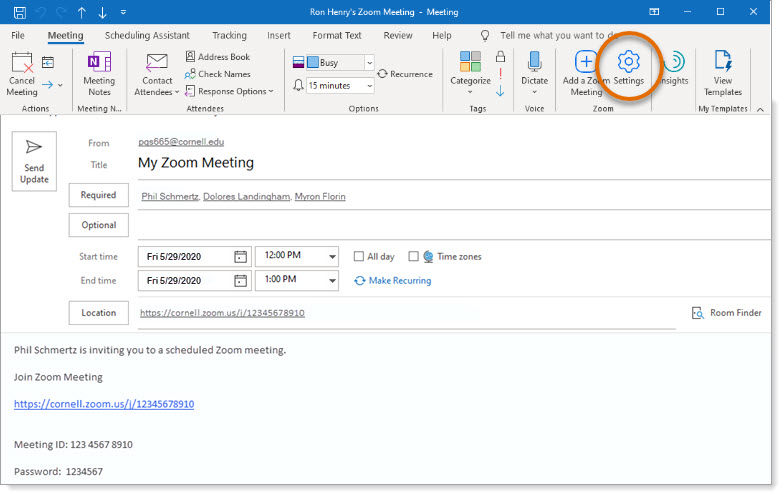Click the From email address pgs665@cornell.edu

coord(181,142)
